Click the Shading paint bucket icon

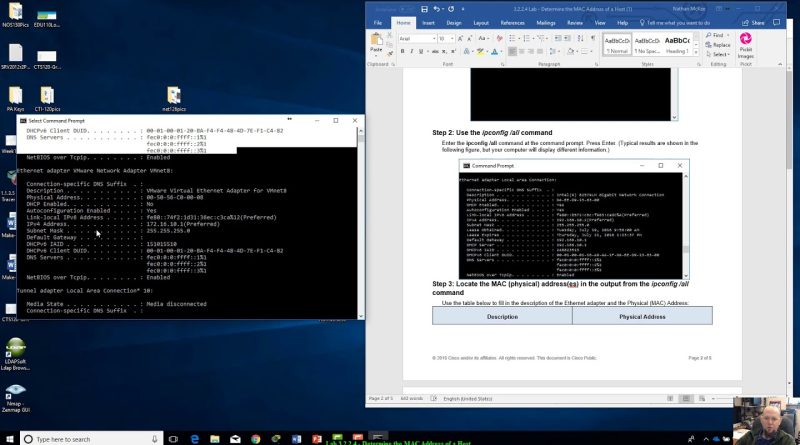571,52
